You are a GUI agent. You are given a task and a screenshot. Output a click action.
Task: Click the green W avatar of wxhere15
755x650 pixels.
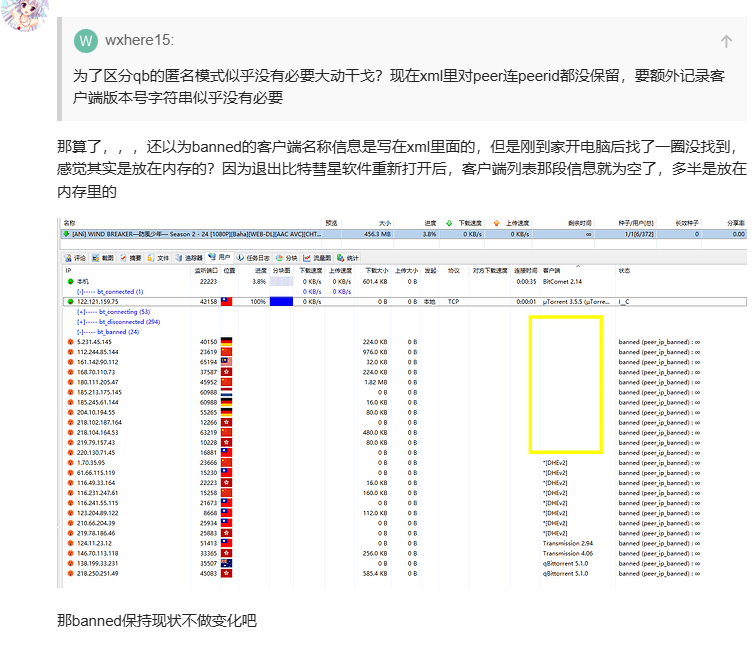(x=86, y=41)
